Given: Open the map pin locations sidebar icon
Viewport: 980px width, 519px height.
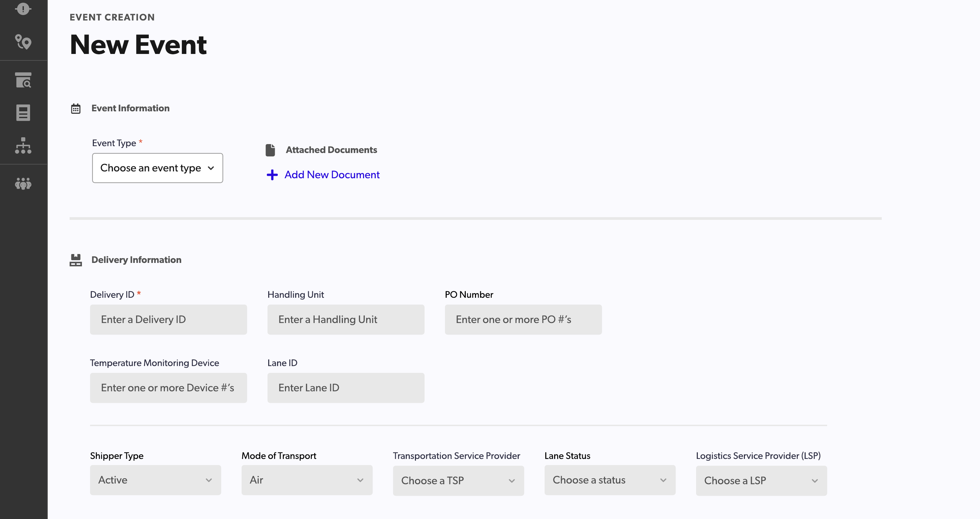Looking at the screenshot, I should (23, 42).
